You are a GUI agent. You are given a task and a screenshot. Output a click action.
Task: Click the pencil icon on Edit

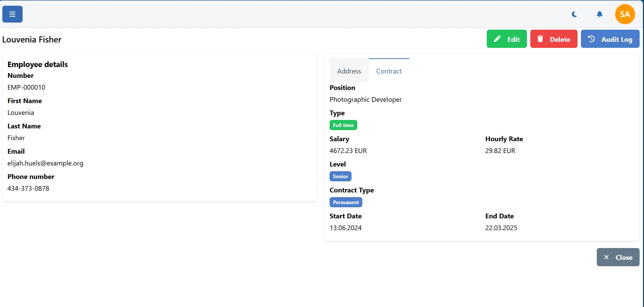click(x=497, y=39)
